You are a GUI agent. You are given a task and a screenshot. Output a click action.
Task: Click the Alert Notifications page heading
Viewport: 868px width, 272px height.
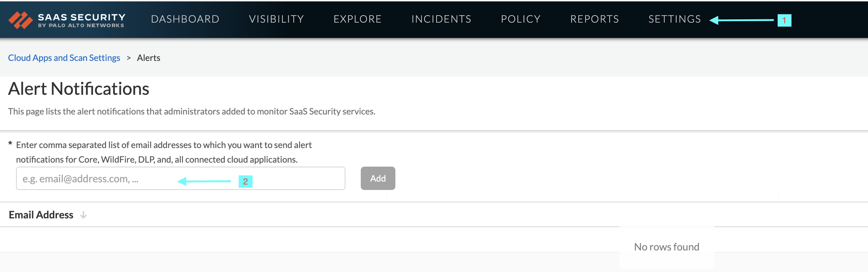[79, 89]
